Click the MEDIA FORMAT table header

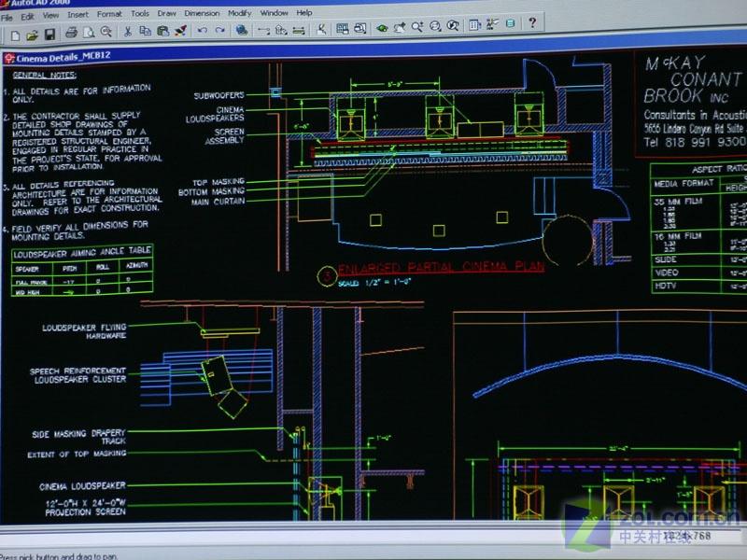point(684,184)
